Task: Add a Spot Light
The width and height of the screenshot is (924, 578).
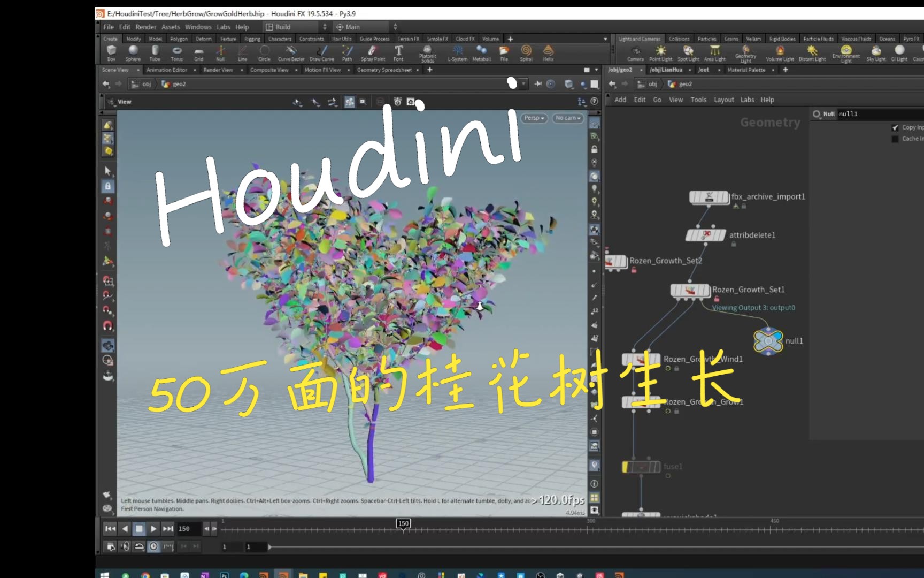Action: 688,54
